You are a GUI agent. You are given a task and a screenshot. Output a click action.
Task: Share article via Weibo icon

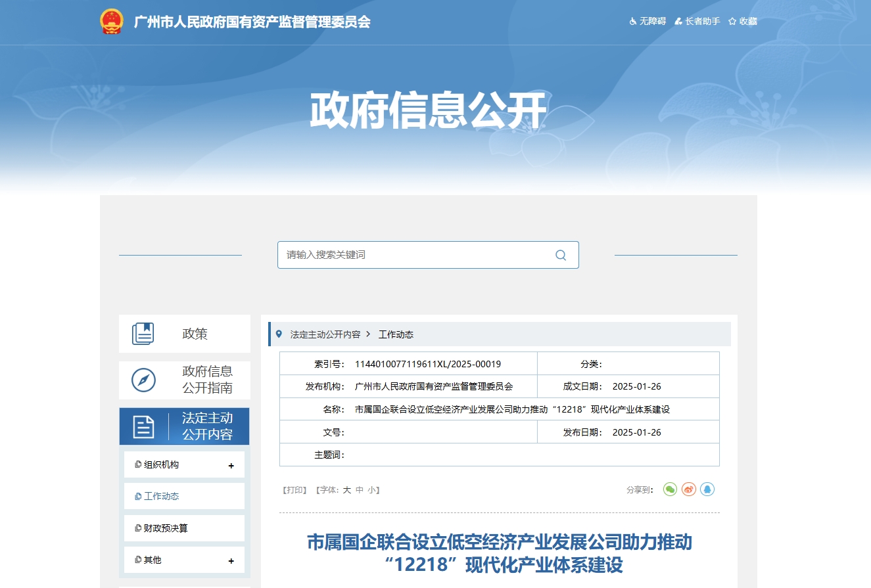point(688,489)
